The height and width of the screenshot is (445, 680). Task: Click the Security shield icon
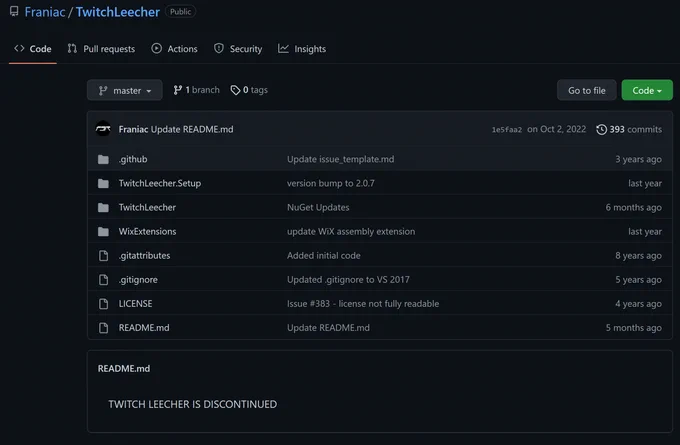coord(219,49)
